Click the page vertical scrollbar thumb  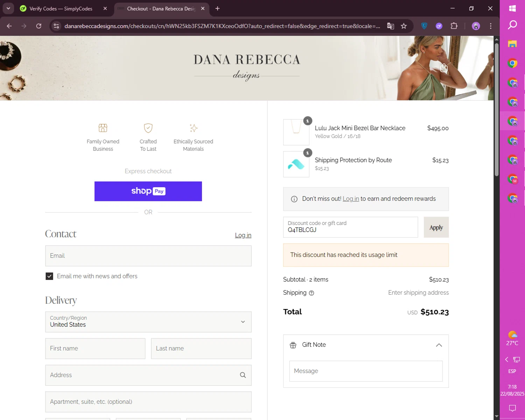497,109
